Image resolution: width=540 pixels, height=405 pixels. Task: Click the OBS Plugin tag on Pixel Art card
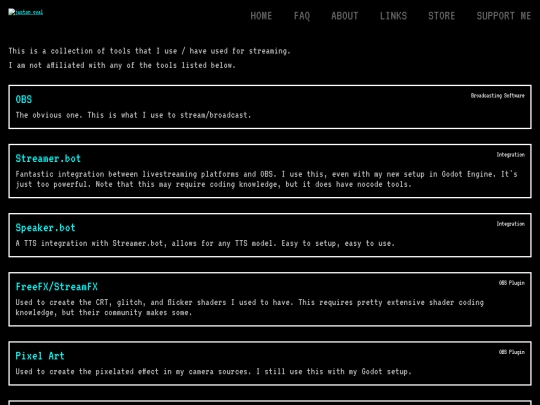click(x=512, y=352)
